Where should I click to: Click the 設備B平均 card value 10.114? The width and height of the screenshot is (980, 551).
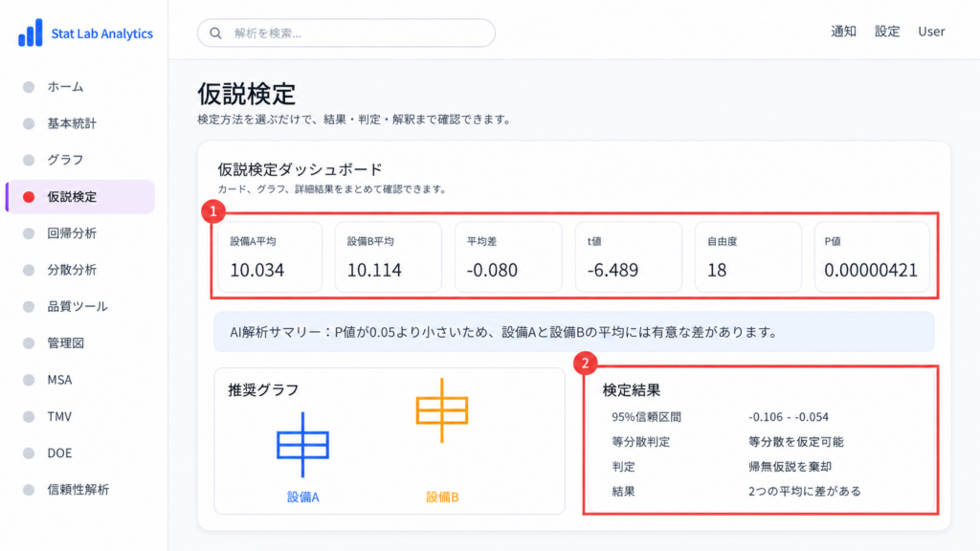374,270
